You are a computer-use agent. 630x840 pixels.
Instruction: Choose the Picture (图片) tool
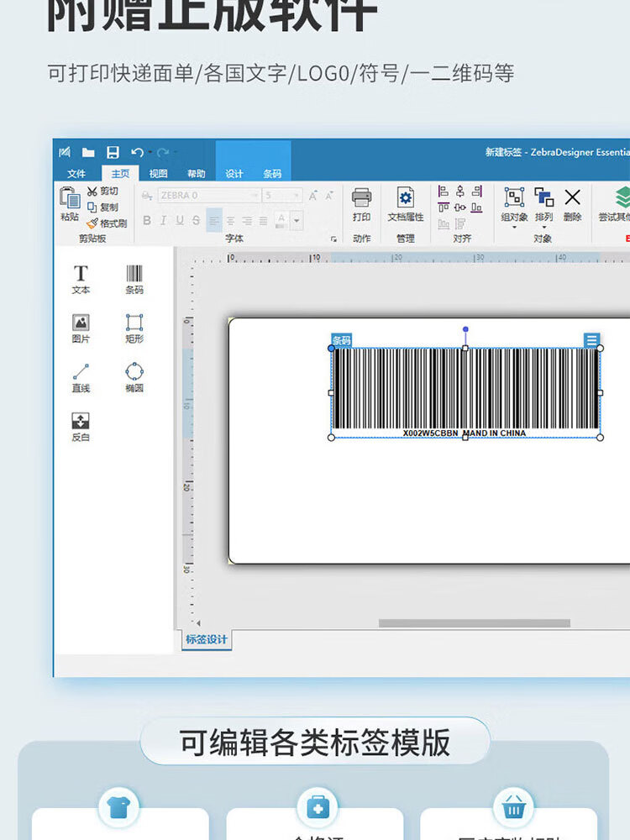pos(81,328)
